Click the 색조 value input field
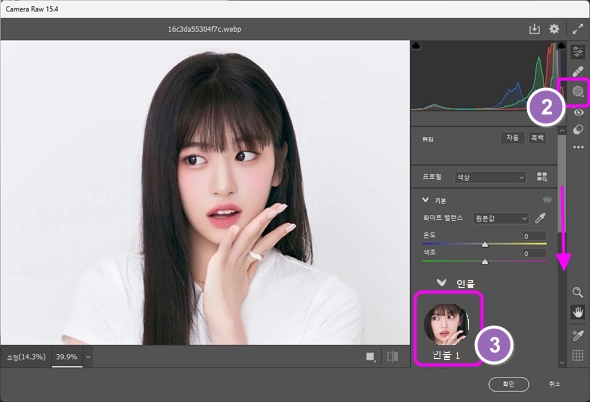 (x=534, y=253)
